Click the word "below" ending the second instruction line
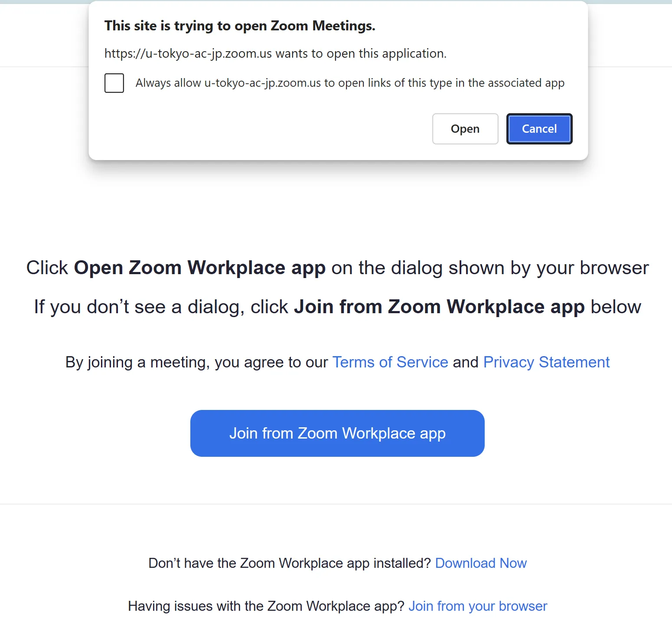 (x=616, y=307)
